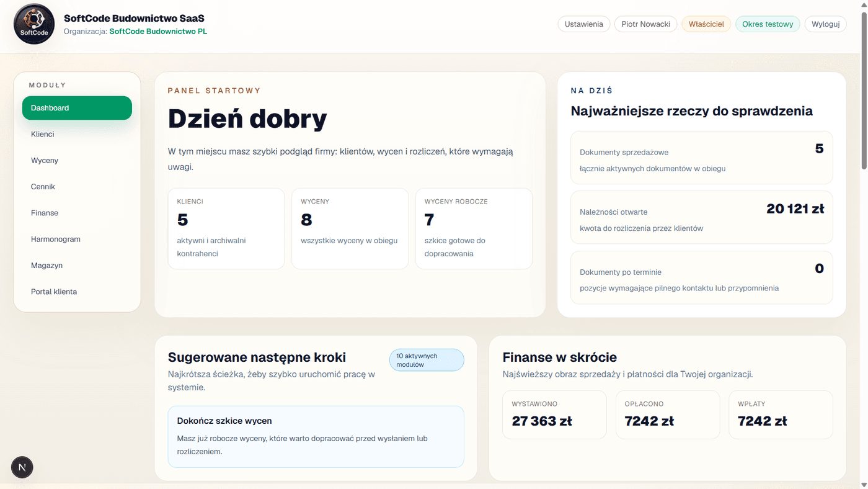Click the PANEL STARTOWY label
The image size is (868, 489).
(x=215, y=91)
